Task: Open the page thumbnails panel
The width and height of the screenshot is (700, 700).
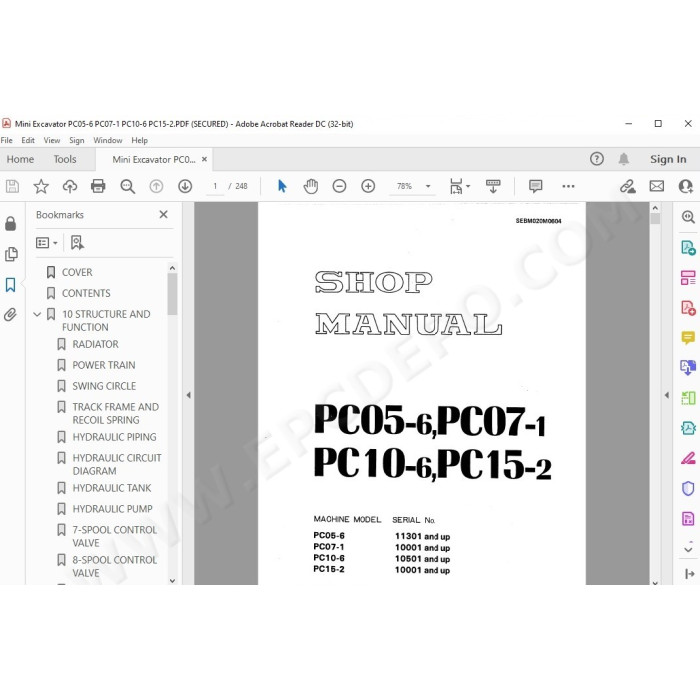Action: tap(11, 254)
